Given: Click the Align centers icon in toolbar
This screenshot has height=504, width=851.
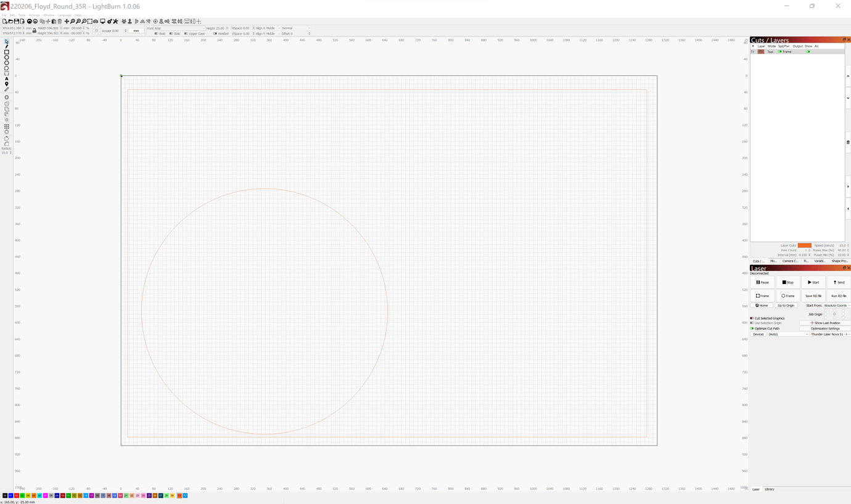Looking at the screenshot, I should coord(155,22).
